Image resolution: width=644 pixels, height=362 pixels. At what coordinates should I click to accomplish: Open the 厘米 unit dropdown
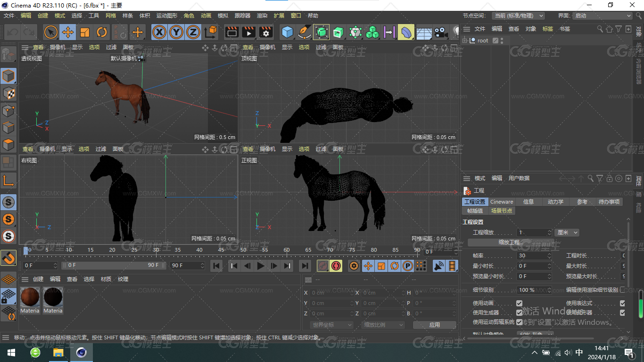pyautogui.click(x=567, y=232)
